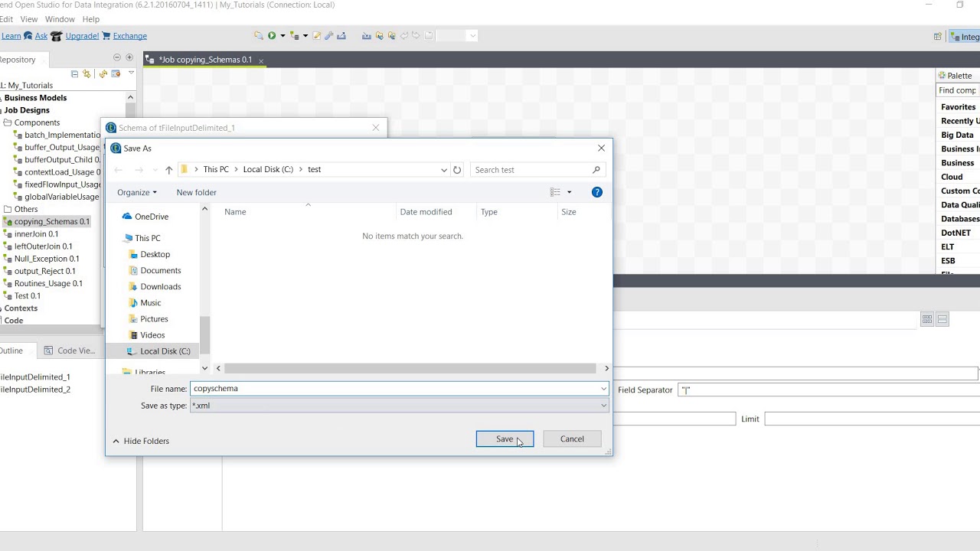The width and height of the screenshot is (980, 551).
Task: Click the edit pencil toolbar icon
Action: click(317, 36)
